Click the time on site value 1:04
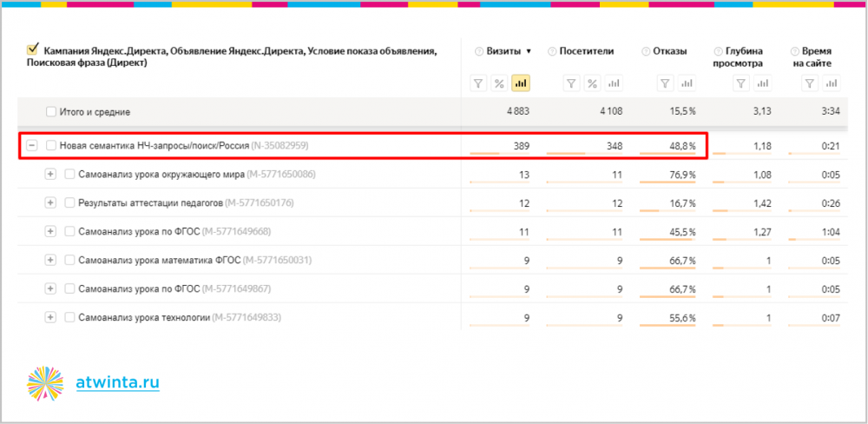The width and height of the screenshot is (868, 424). (831, 232)
